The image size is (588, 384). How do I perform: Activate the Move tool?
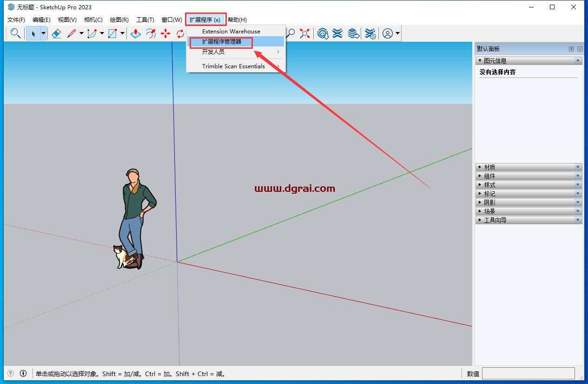tap(165, 33)
